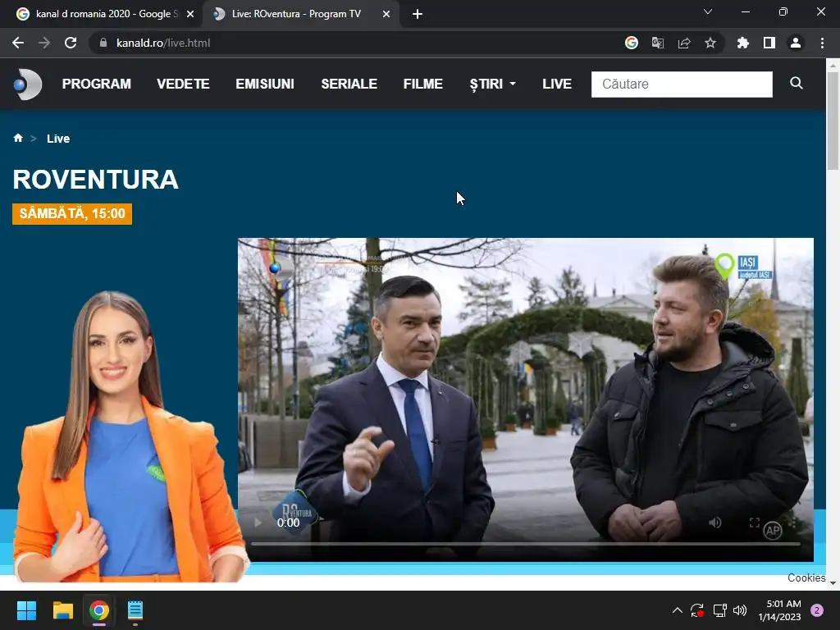Show hidden system tray icons
The height and width of the screenshot is (630, 840).
[x=677, y=610]
